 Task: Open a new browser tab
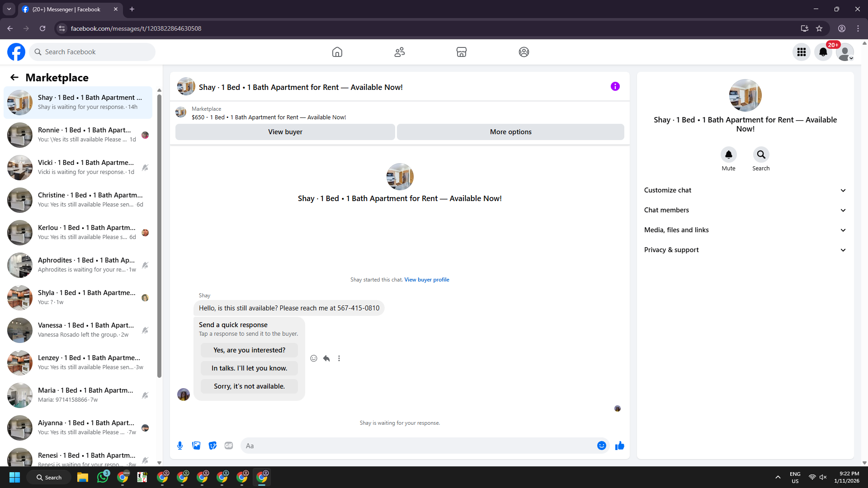[132, 9]
